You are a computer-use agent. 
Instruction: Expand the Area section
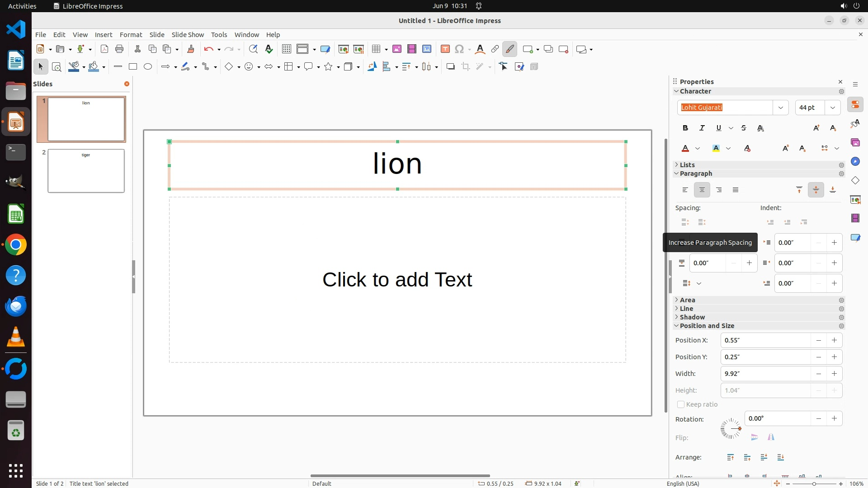pos(687,300)
